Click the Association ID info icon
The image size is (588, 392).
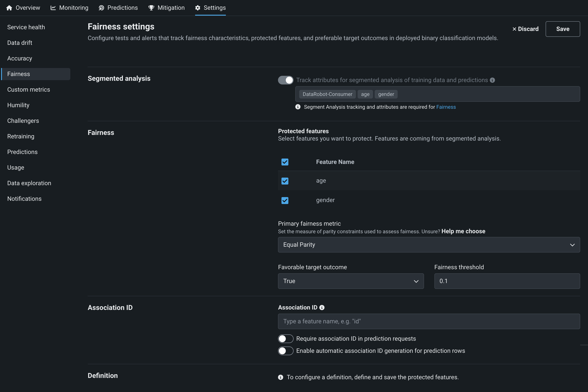322,308
